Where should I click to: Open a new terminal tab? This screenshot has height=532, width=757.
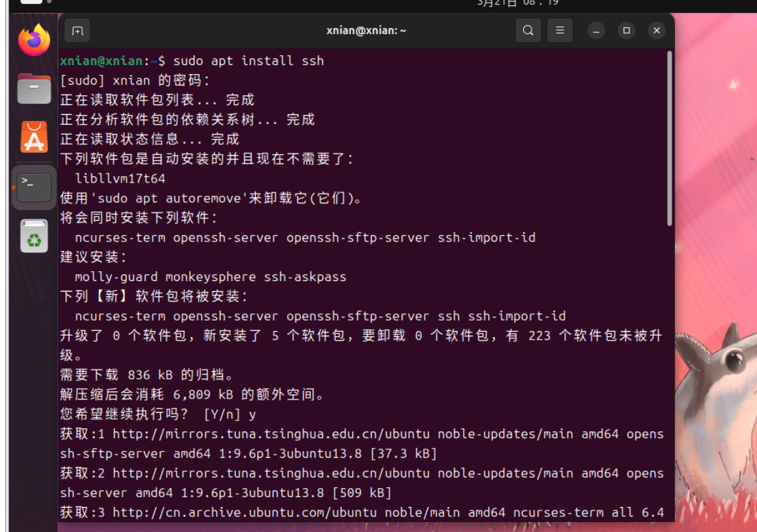(78, 30)
